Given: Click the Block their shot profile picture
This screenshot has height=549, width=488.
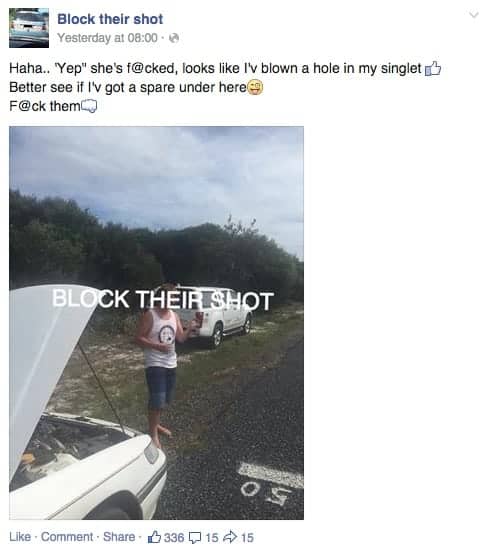Looking at the screenshot, I should pos(29,28).
